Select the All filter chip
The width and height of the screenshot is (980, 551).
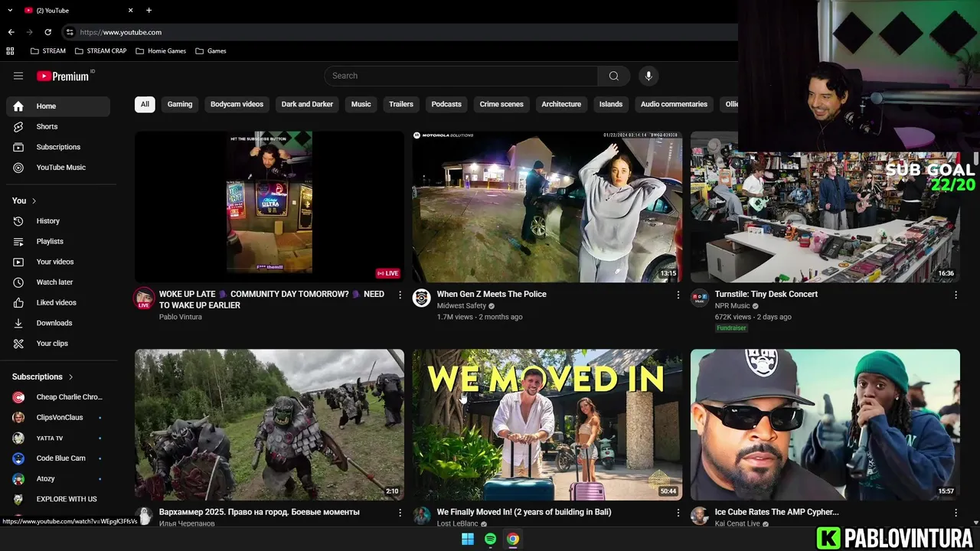(145, 104)
